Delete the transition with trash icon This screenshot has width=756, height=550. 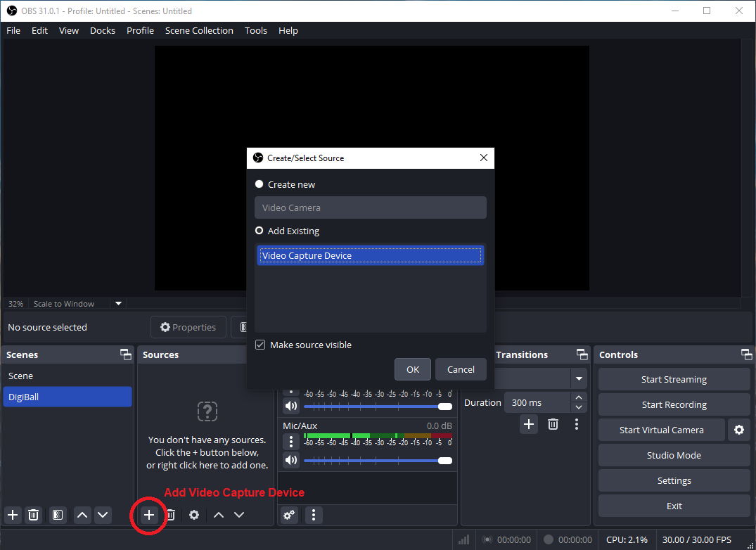pyautogui.click(x=553, y=424)
